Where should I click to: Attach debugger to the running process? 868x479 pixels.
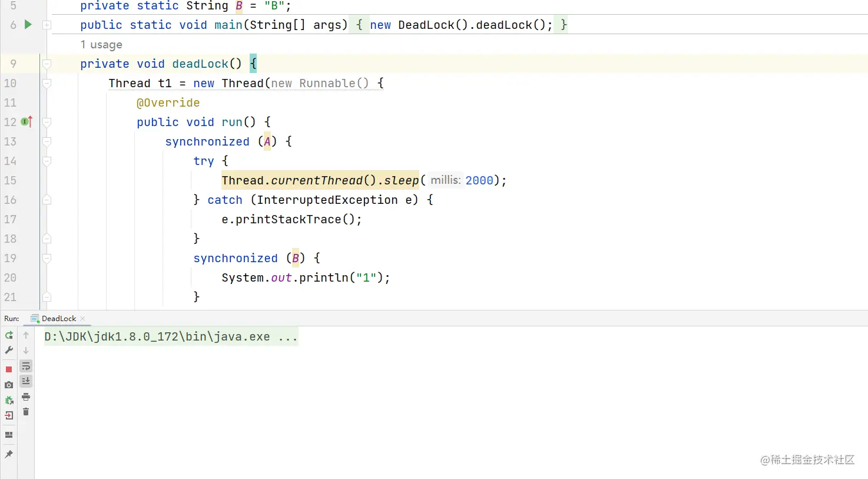pos(9,400)
